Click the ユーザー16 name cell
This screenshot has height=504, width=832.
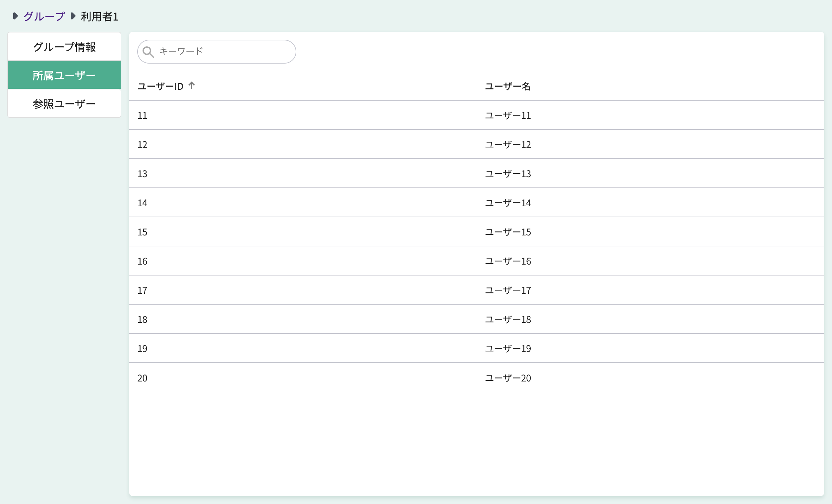tap(507, 261)
